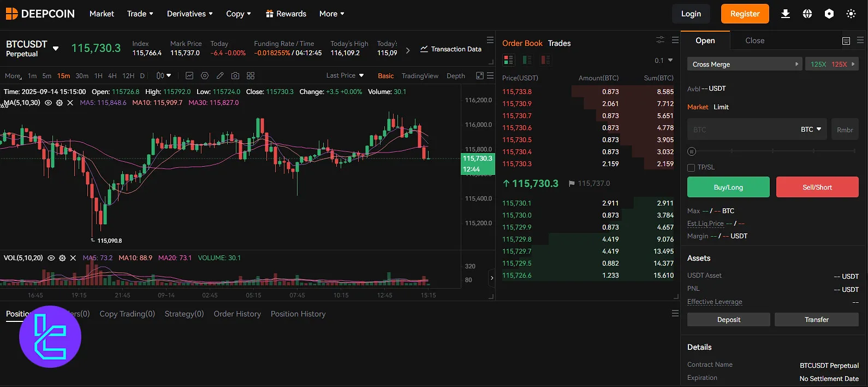Expand chart to fullscreen

[480, 75]
